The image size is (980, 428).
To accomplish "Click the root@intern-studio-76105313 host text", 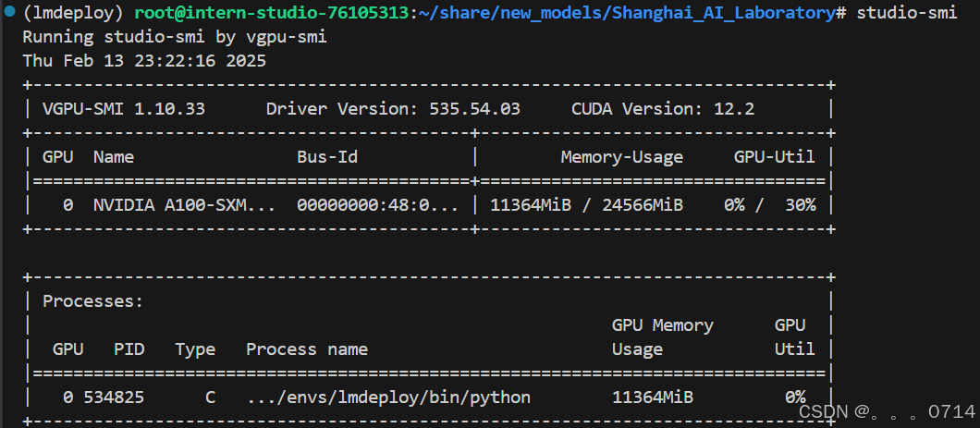I will tap(273, 13).
